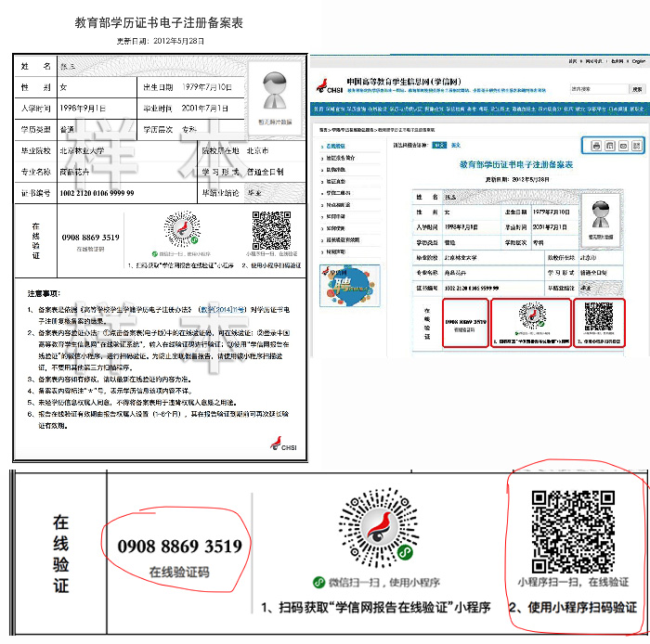Click the large 在线验证码 label under the code
This screenshot has height=644, width=650.
click(x=179, y=572)
